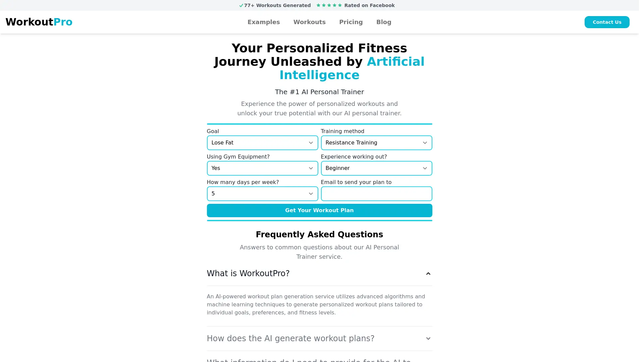Click the Contact Us button
This screenshot has height=362, width=644.
[x=607, y=22]
